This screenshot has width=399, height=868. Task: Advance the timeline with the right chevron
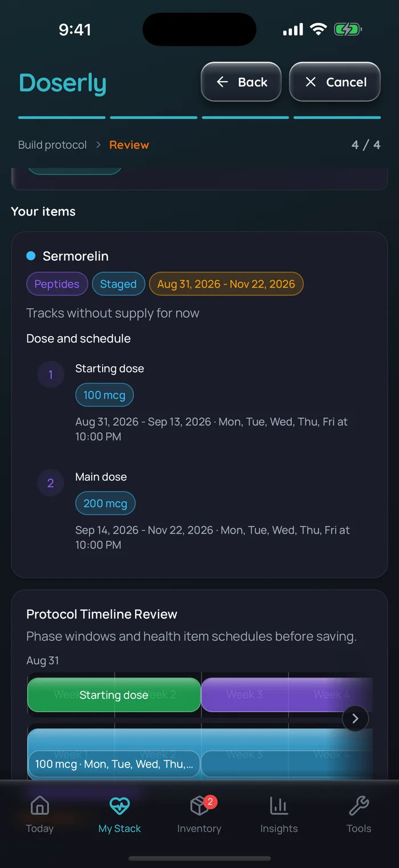[355, 718]
